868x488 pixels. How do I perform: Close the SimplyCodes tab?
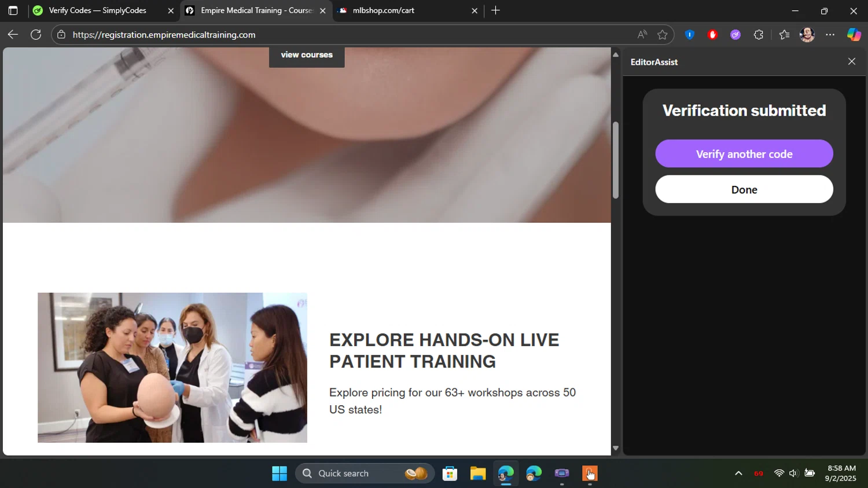(x=171, y=10)
